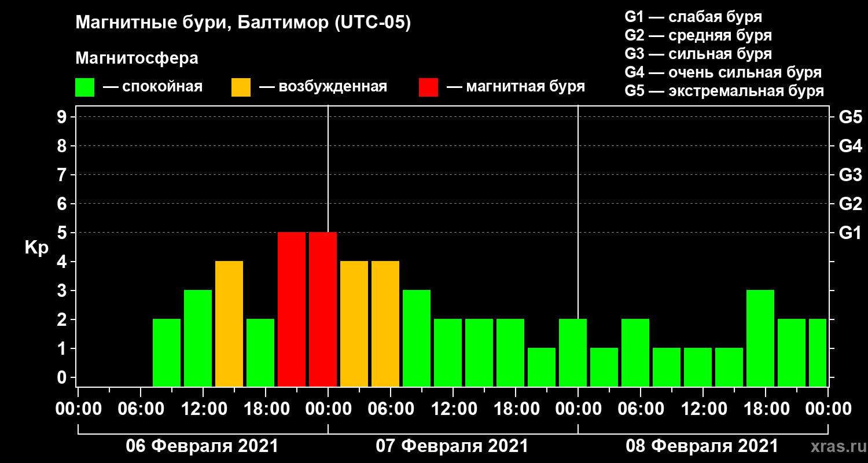This screenshot has width=868, height=463.
Task: Click the orange bar ending near 06:00 on 07 February
Action: pyautogui.click(x=385, y=324)
